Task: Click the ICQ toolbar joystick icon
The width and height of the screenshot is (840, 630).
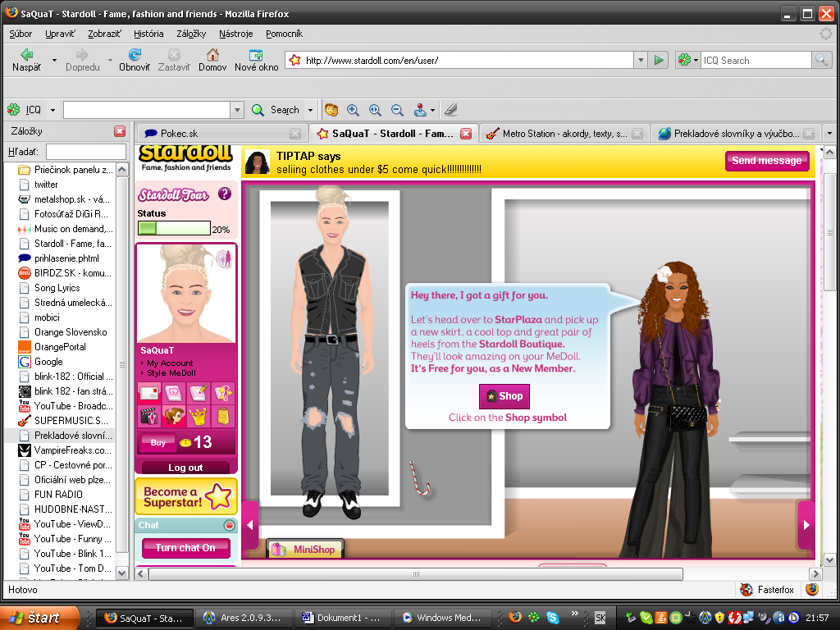Action: point(420,110)
